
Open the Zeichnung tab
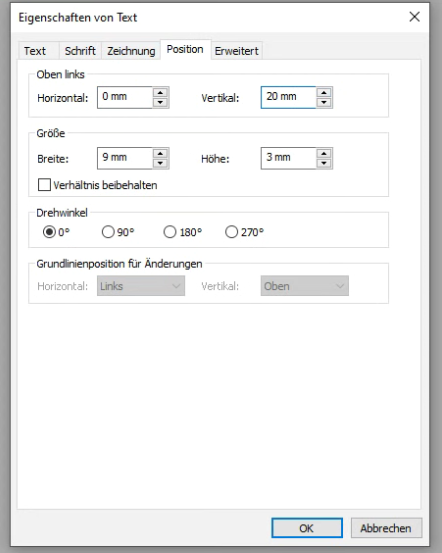coord(131,51)
